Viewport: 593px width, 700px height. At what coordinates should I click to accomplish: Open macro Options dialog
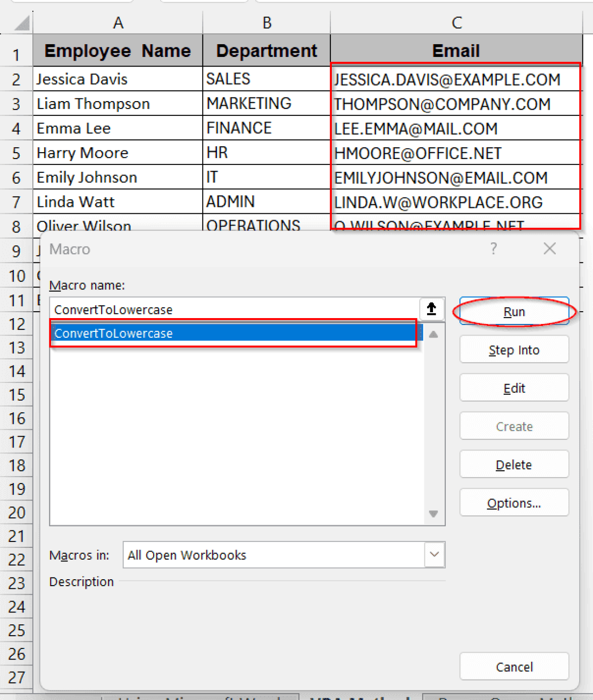(514, 503)
